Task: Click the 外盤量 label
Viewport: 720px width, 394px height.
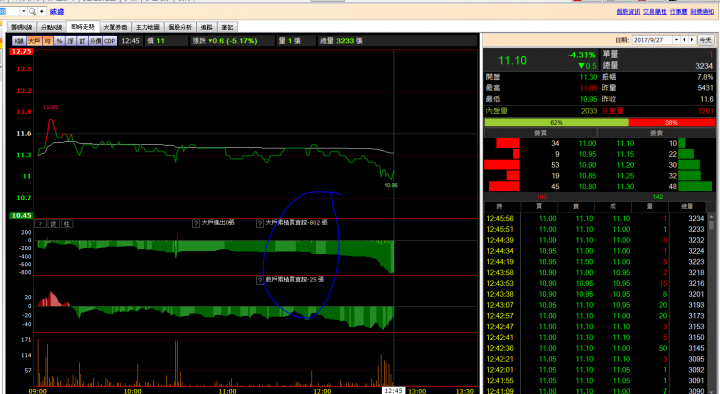Action: (613, 111)
